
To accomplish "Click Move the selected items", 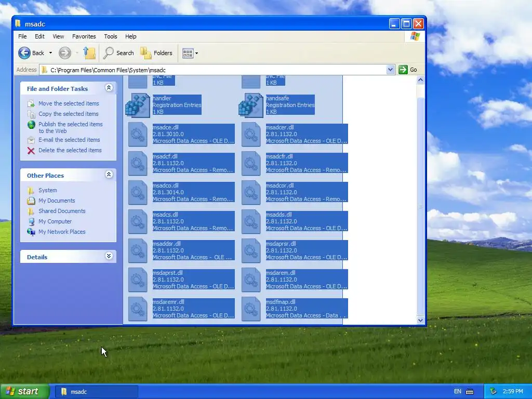I will point(69,103).
